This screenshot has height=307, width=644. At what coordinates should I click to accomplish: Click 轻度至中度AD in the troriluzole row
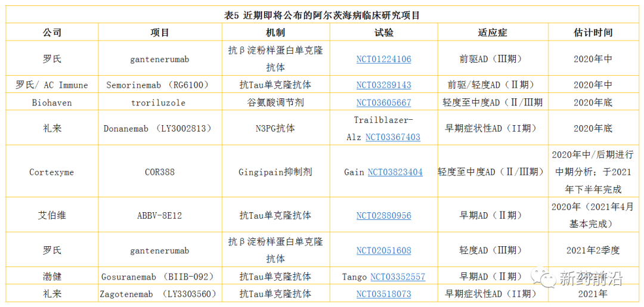tap(493, 102)
